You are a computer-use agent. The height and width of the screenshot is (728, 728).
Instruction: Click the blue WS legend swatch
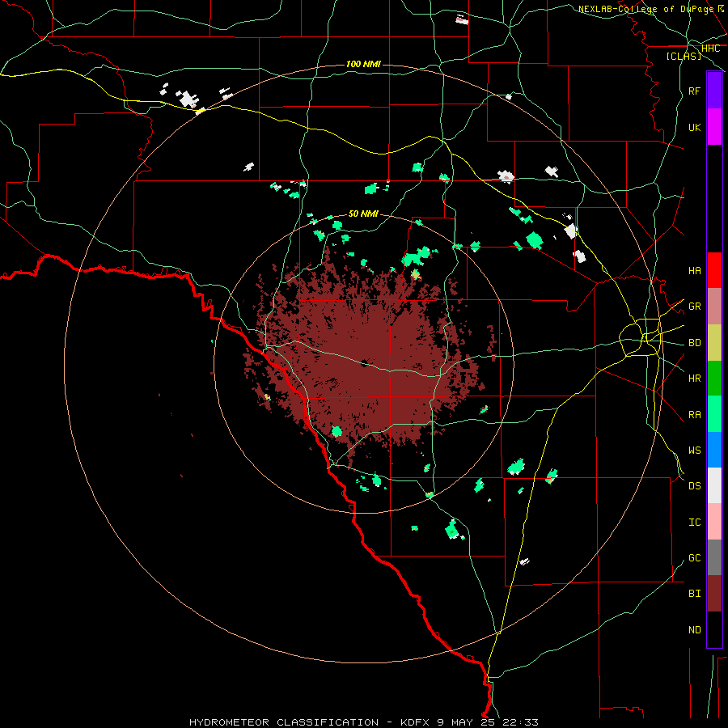pos(714,450)
